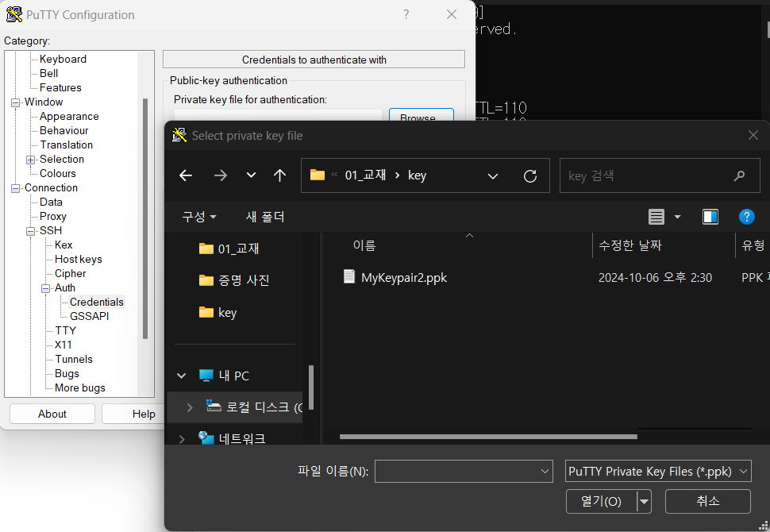Select Bell in PuTTY category tree
Image resolution: width=770 pixels, height=532 pixels.
(x=48, y=73)
